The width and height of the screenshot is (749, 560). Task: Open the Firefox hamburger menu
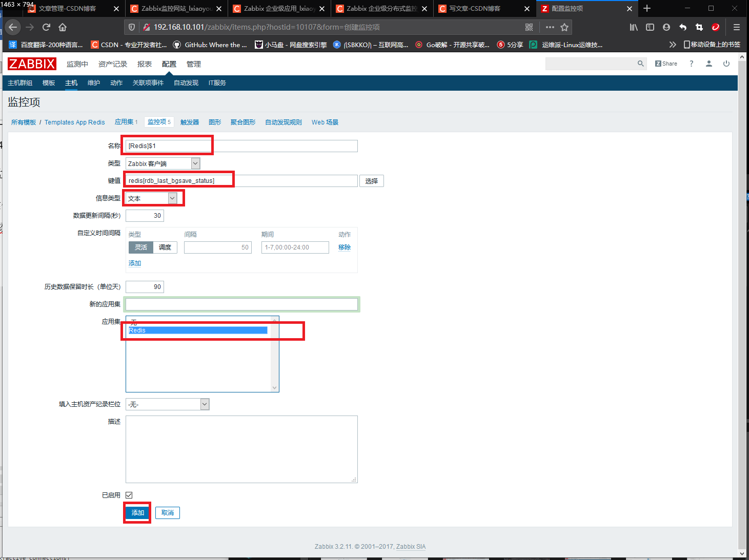point(737,27)
